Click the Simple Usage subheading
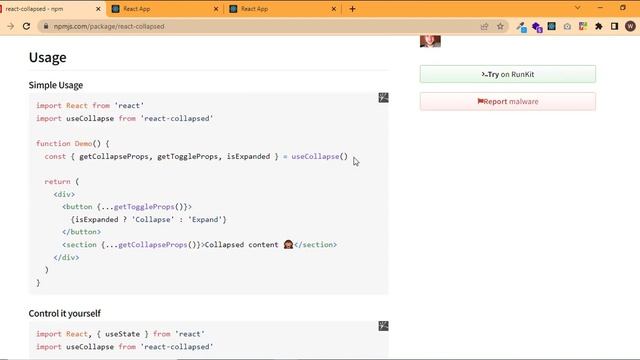This screenshot has height=360, width=640. [x=56, y=85]
